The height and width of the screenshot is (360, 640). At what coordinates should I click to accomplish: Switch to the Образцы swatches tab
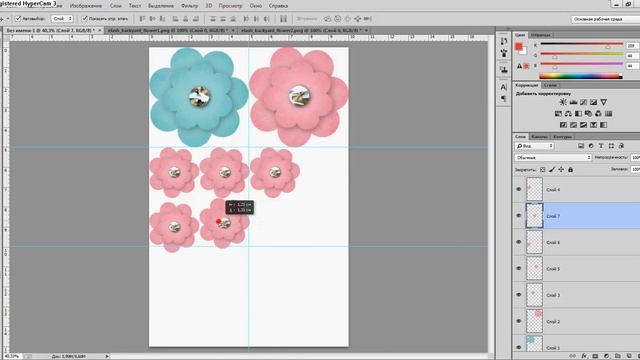point(541,35)
